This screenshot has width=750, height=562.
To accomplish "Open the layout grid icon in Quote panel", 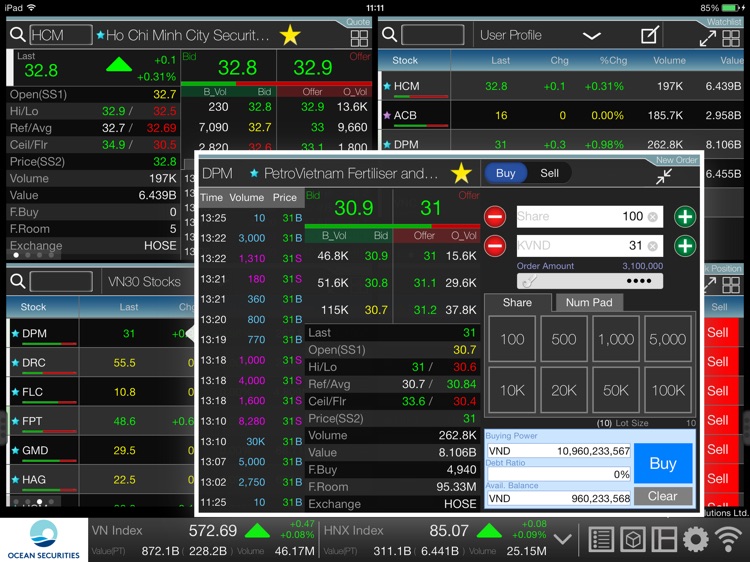I will (x=359, y=38).
